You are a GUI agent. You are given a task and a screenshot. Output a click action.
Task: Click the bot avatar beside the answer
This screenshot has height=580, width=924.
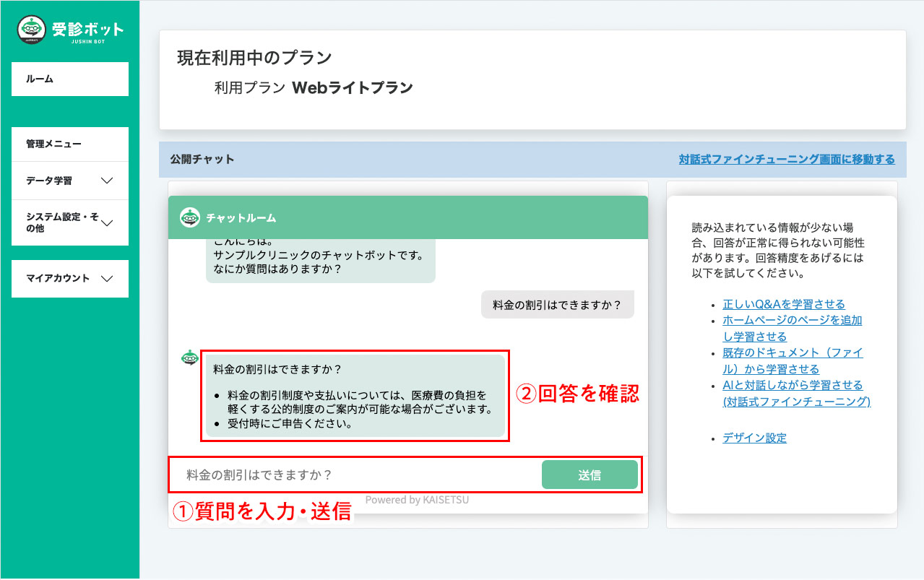point(189,358)
